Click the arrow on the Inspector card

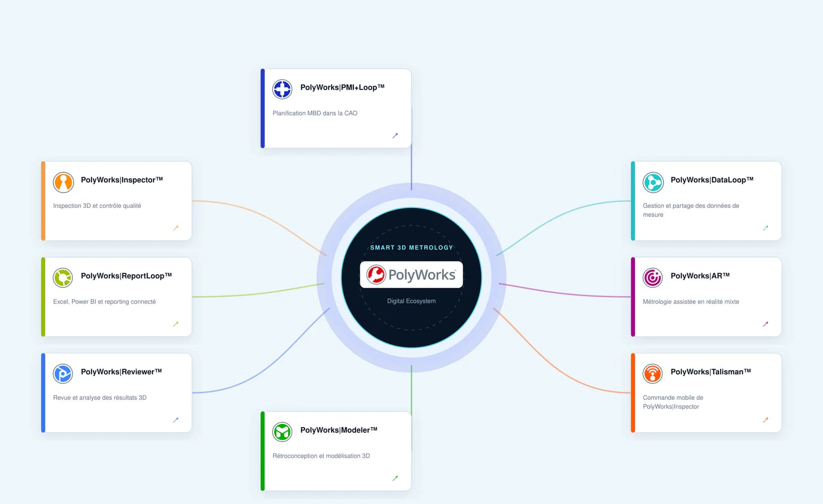coord(176,228)
